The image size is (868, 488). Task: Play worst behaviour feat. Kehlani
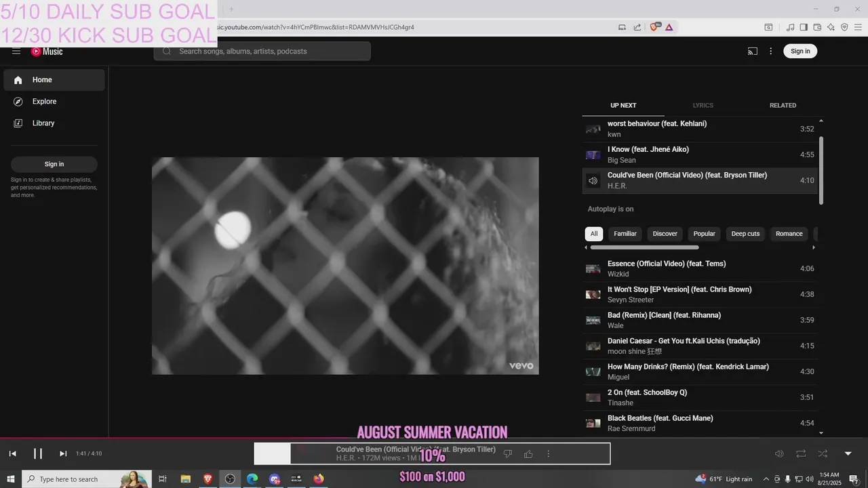click(700, 129)
